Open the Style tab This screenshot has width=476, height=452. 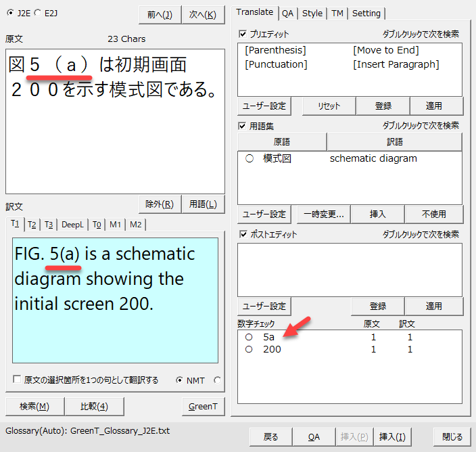(312, 13)
